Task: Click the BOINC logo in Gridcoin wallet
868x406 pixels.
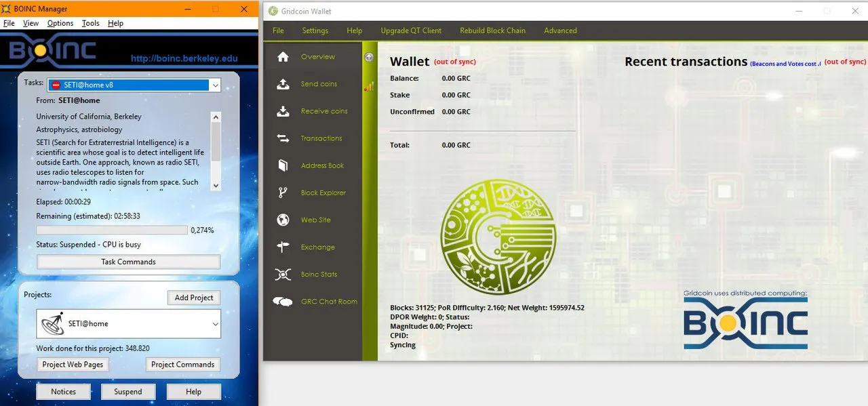Action: tap(745, 324)
